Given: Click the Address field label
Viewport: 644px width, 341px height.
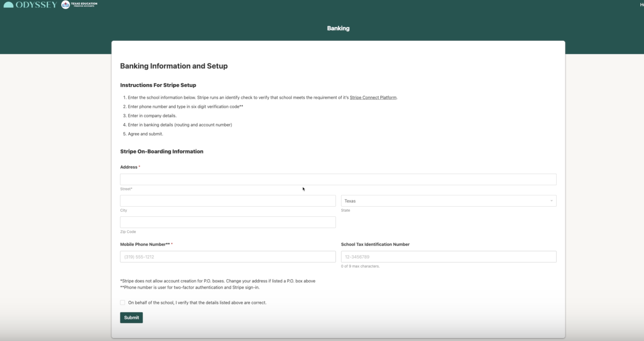Looking at the screenshot, I should [129, 167].
